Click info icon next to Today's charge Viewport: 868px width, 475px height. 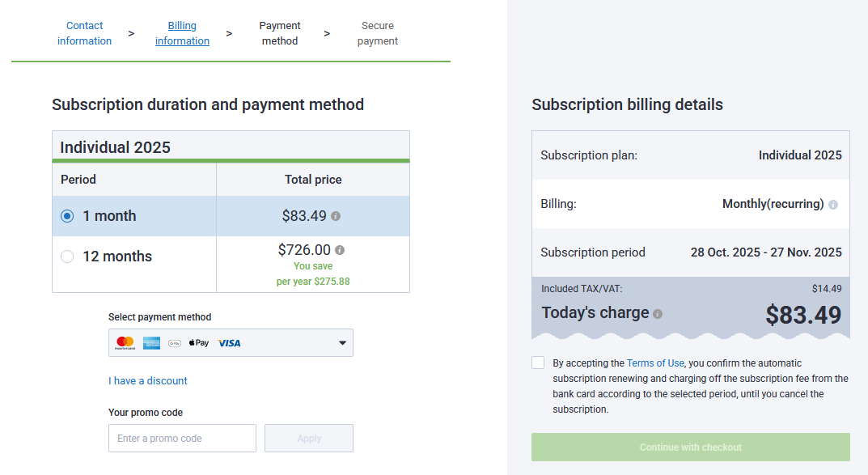pyautogui.click(x=658, y=314)
